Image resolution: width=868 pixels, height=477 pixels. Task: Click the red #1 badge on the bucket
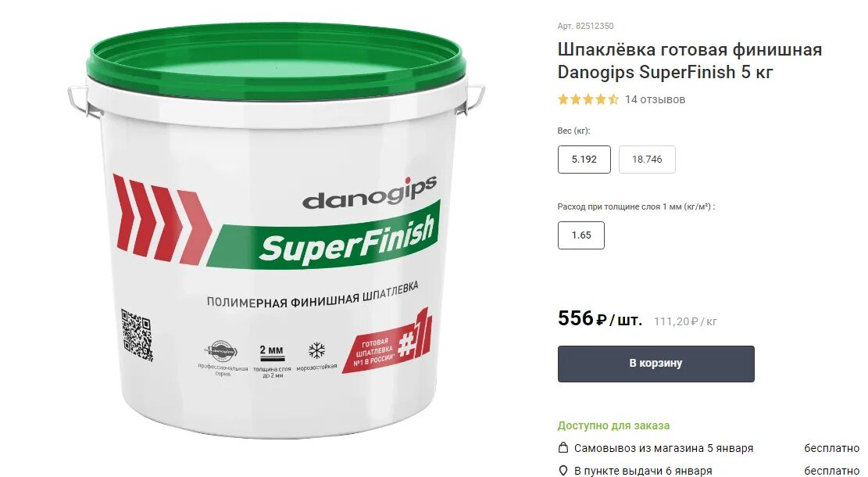[x=387, y=342]
